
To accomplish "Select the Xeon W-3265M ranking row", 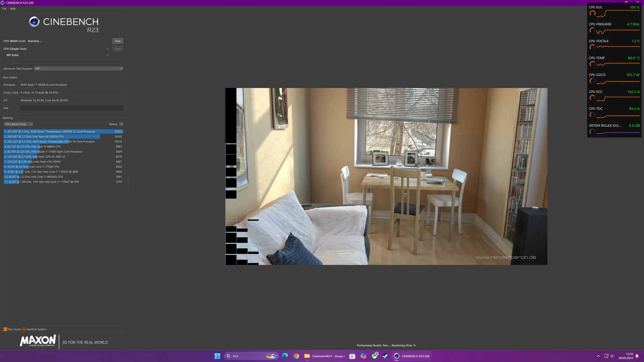I will 63,137.
